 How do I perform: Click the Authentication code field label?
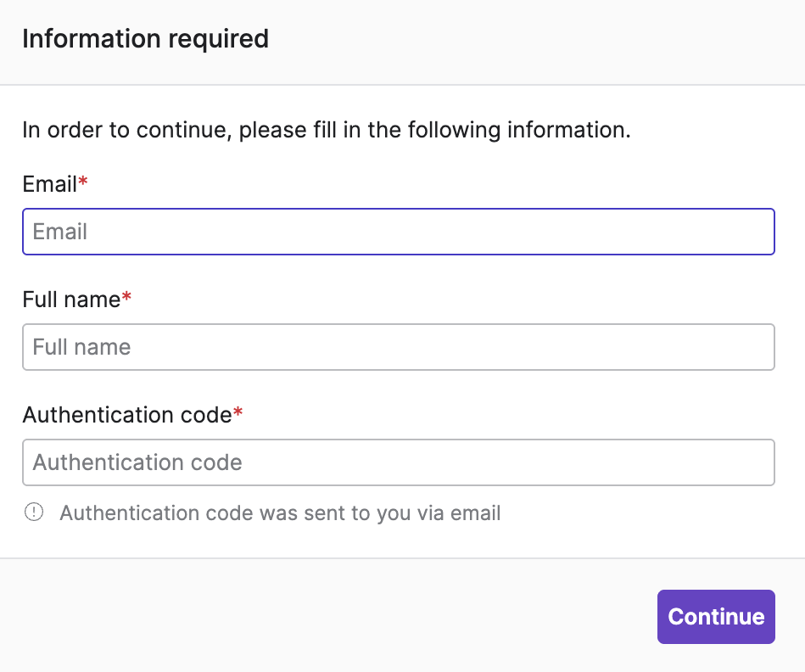pos(126,415)
